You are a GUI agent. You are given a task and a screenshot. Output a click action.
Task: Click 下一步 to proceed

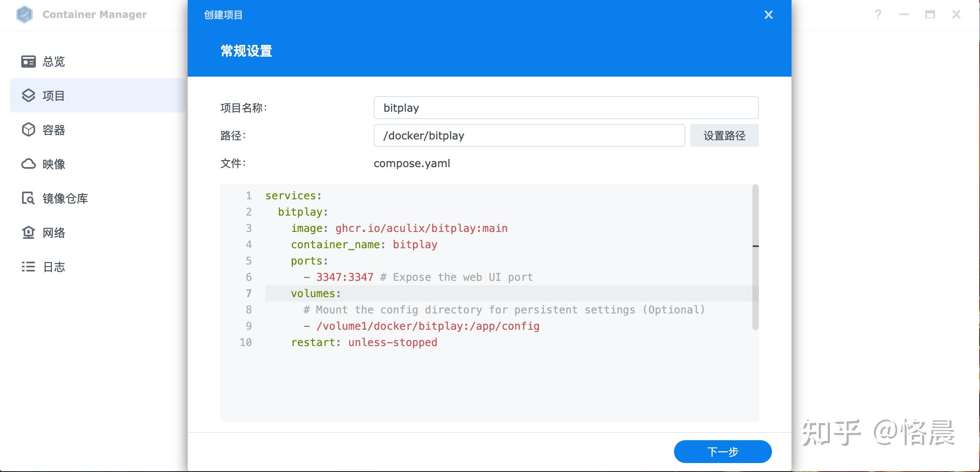tap(723, 452)
